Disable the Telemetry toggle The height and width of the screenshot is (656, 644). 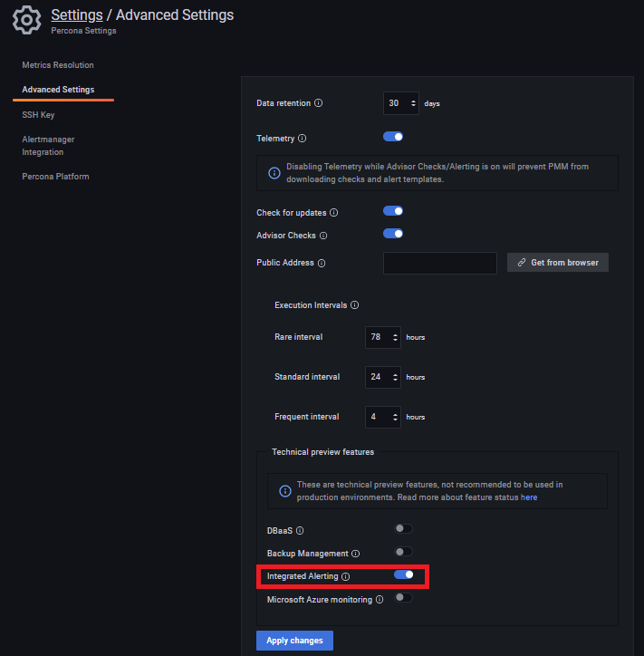[393, 137]
